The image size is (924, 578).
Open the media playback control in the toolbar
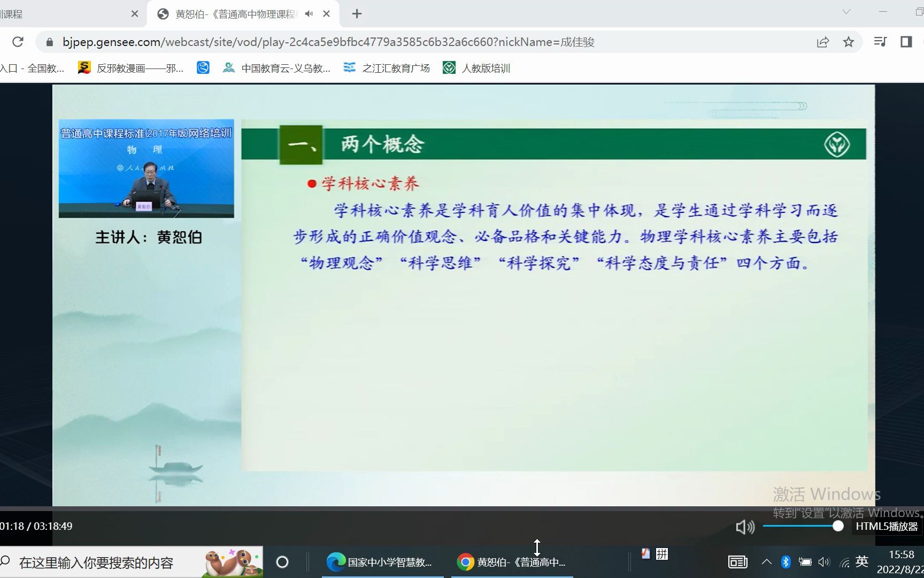[x=880, y=42]
